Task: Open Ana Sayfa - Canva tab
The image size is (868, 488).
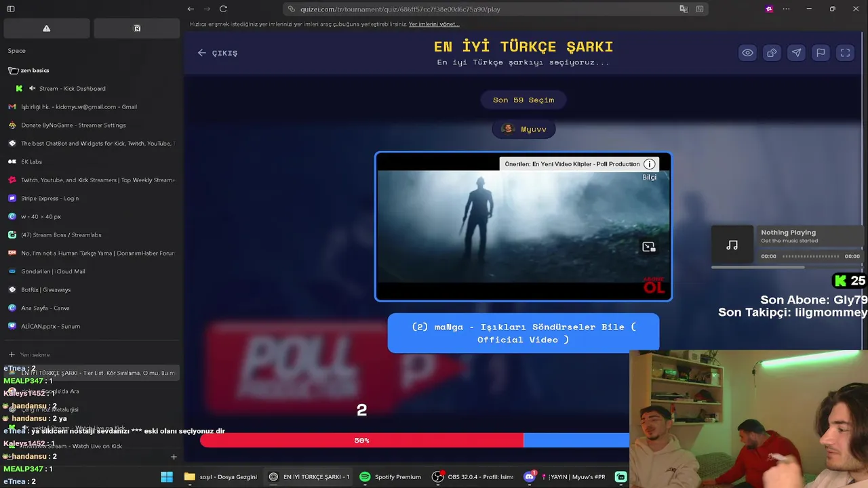Action: (91, 308)
